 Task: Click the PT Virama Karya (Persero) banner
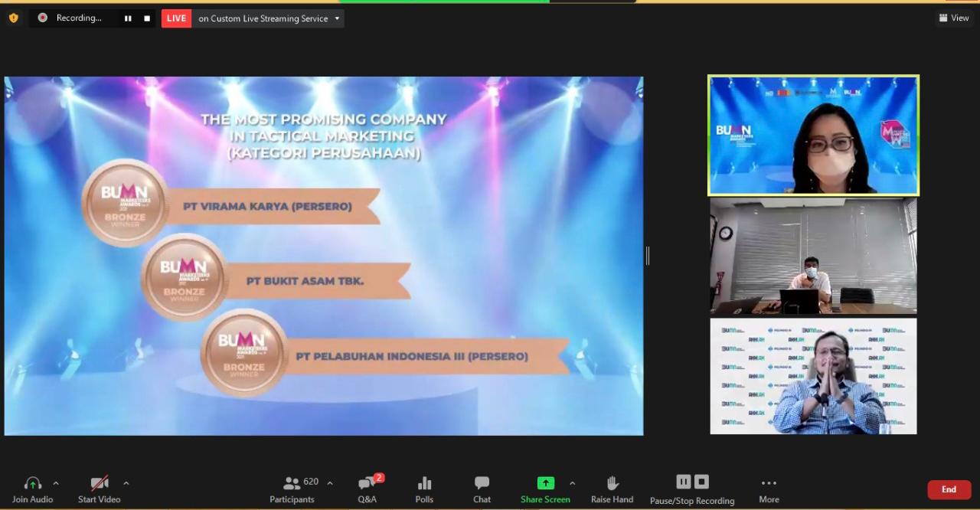click(x=272, y=206)
